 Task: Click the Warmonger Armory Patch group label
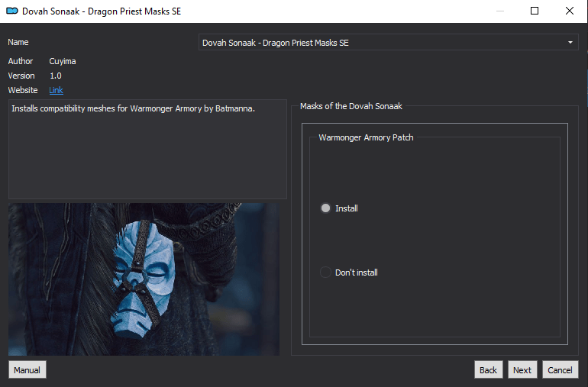click(366, 137)
